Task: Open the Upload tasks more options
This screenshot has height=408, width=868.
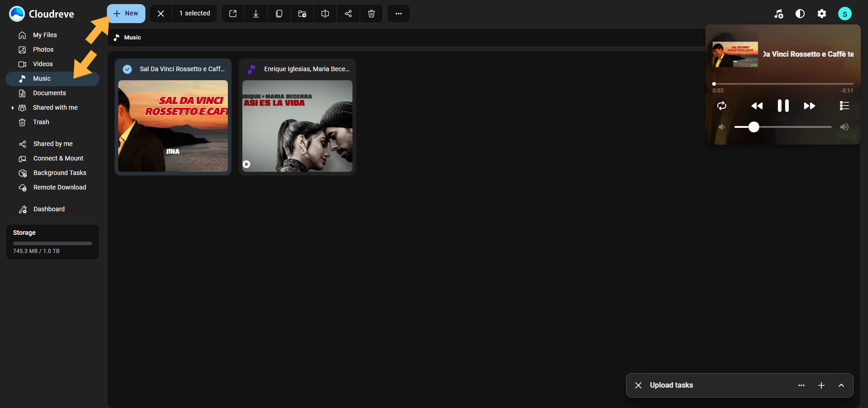Action: coord(801,385)
